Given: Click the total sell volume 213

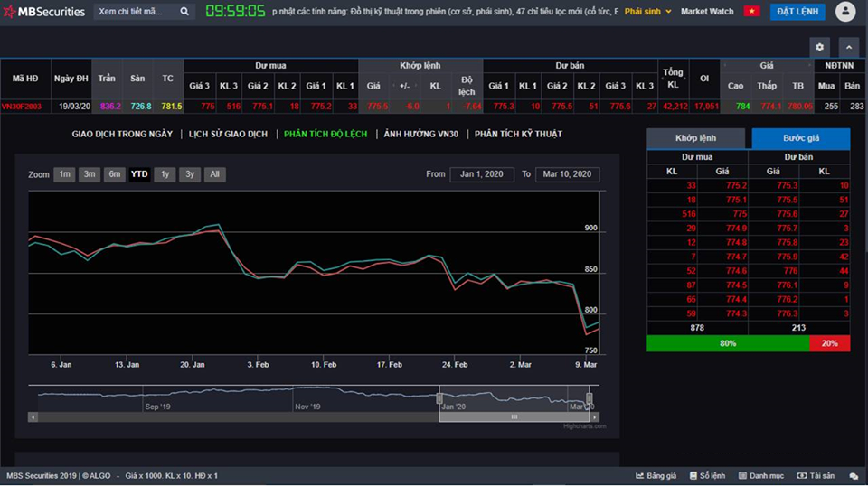Looking at the screenshot, I should 798,328.
